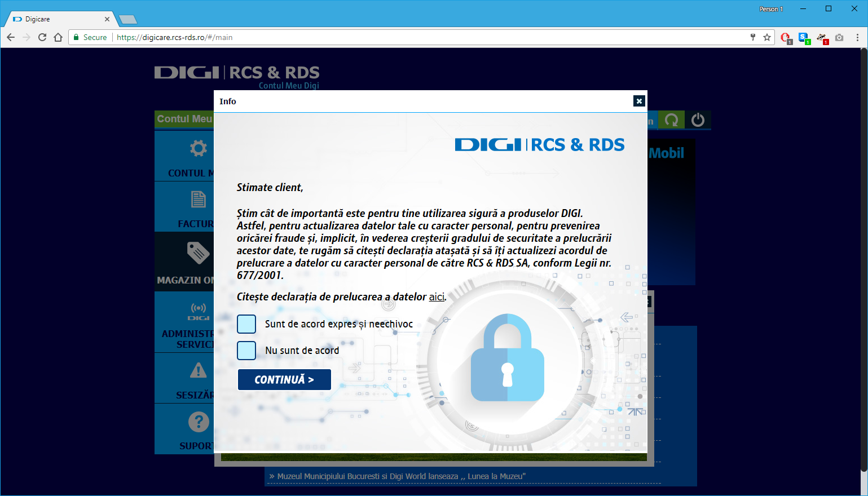Click the saved password key icon

pyautogui.click(x=753, y=37)
